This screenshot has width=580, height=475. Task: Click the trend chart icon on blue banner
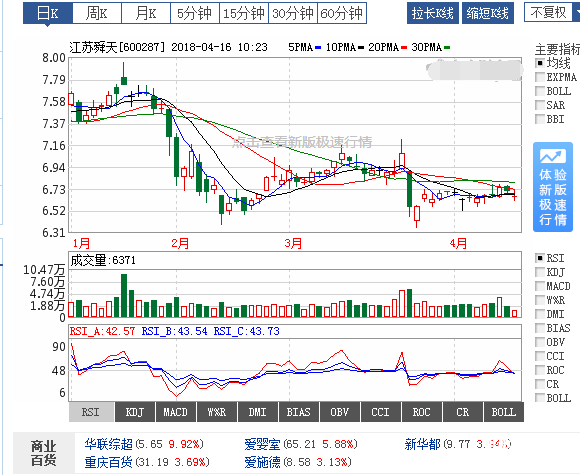click(x=553, y=156)
